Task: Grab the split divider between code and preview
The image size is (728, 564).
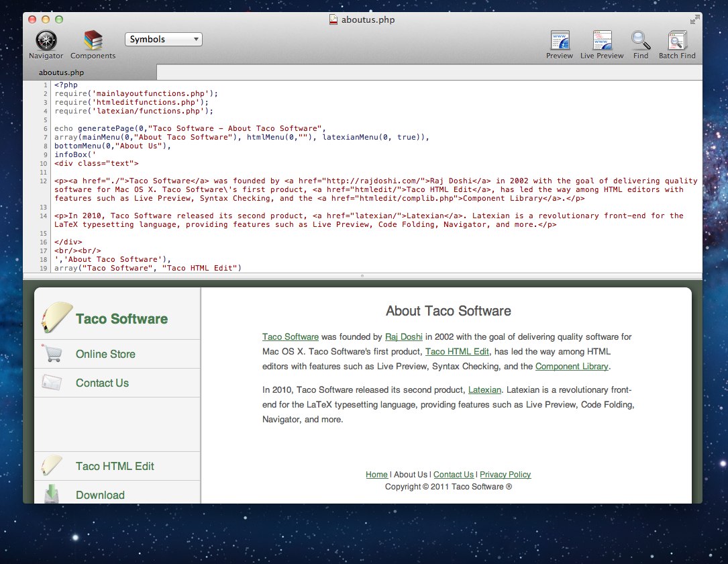Action: point(362,276)
